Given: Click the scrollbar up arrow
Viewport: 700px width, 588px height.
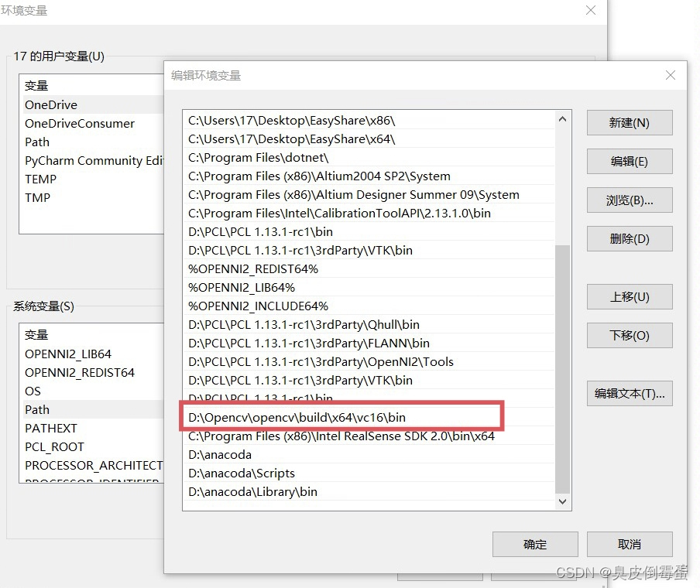Looking at the screenshot, I should pyautogui.click(x=564, y=118).
